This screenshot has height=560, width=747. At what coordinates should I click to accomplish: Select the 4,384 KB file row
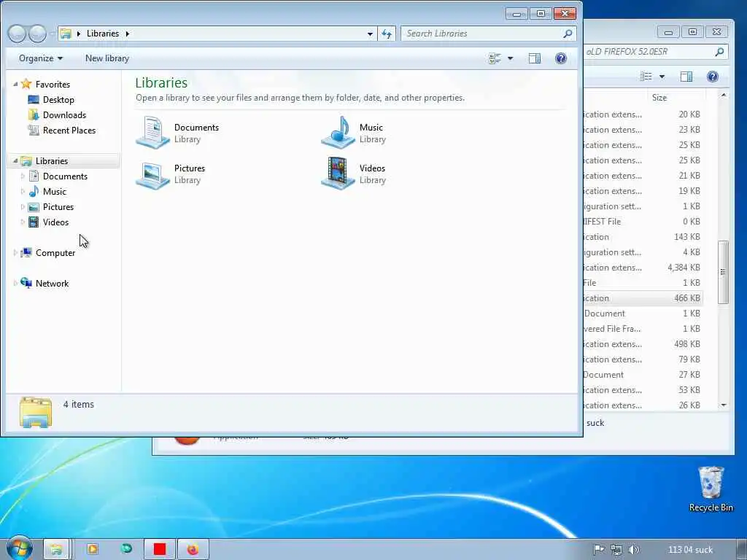click(643, 268)
